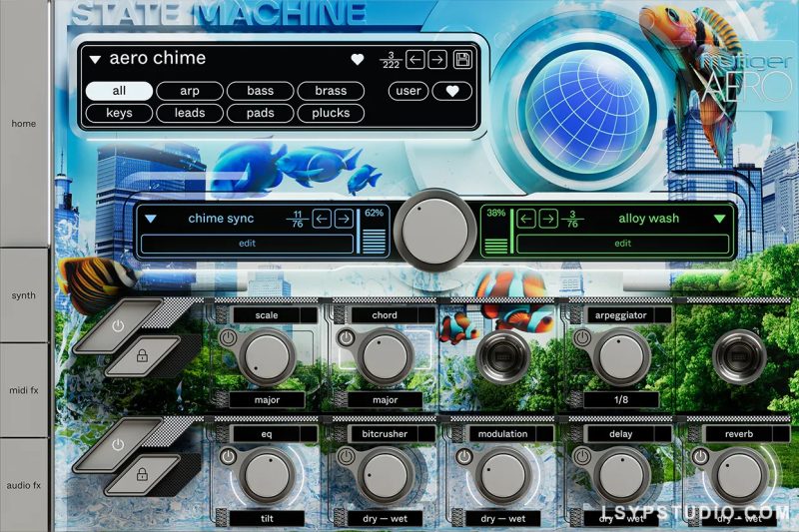
Task: Select previous chime sync layer sound
Action: (x=322, y=219)
